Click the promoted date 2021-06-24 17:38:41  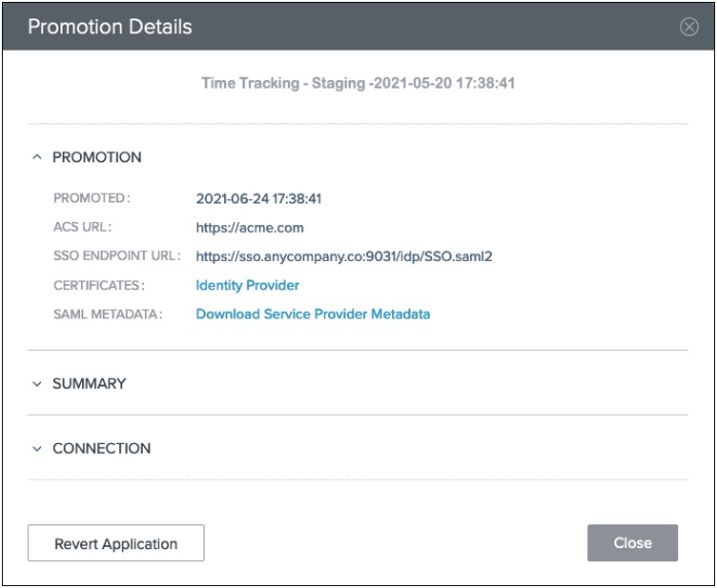coord(258,199)
